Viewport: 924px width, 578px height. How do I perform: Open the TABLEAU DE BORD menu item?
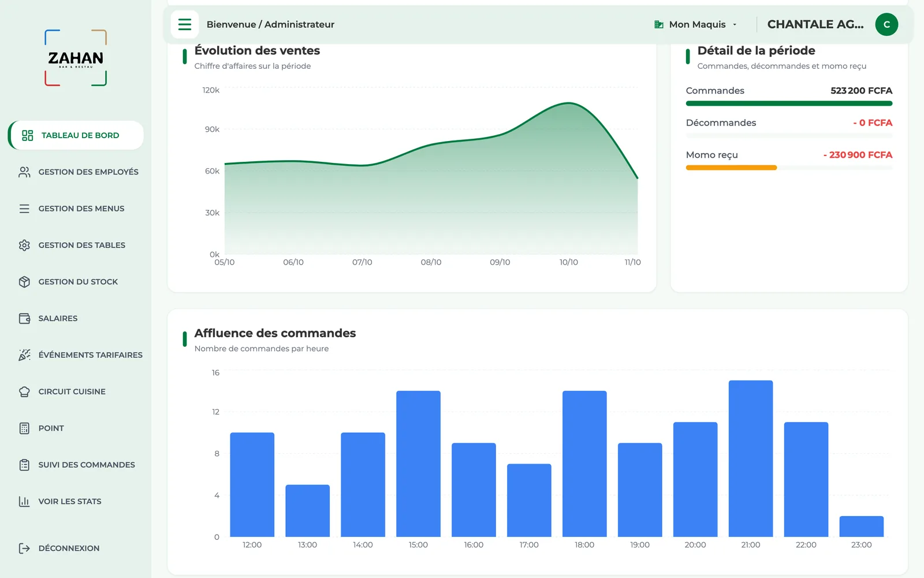(76, 135)
